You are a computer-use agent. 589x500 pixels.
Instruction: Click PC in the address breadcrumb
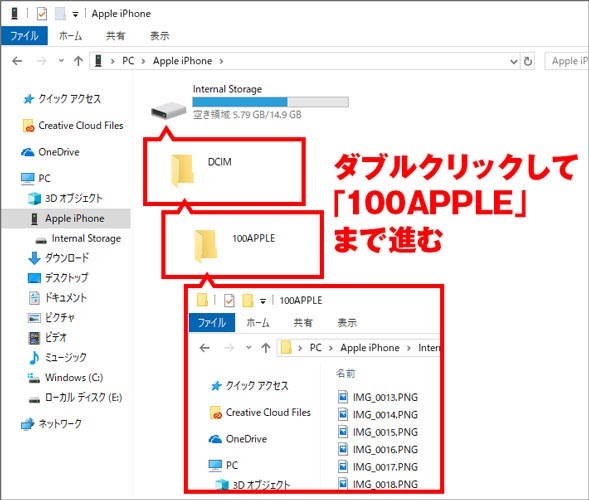point(128,61)
